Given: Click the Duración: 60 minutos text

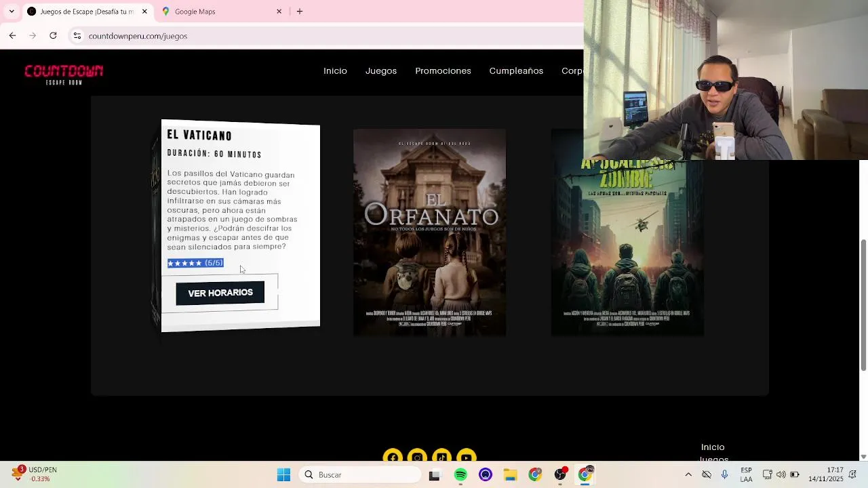Looking at the screenshot, I should 214,154.
